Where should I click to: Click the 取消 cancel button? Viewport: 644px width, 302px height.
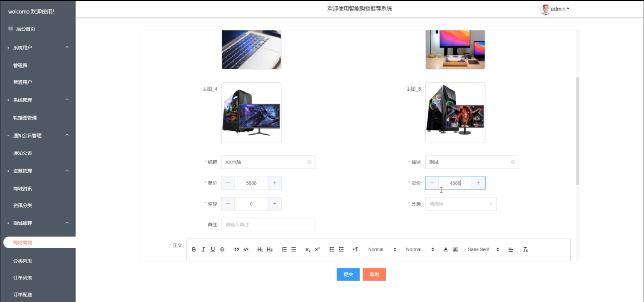374,274
